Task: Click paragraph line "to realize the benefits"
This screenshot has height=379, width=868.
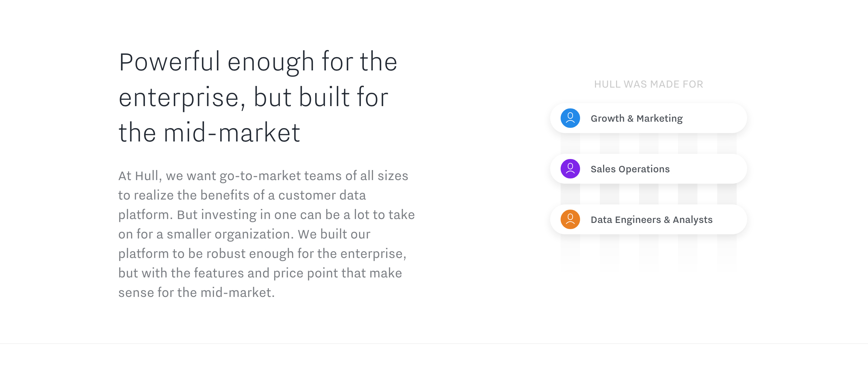Action: (x=242, y=195)
